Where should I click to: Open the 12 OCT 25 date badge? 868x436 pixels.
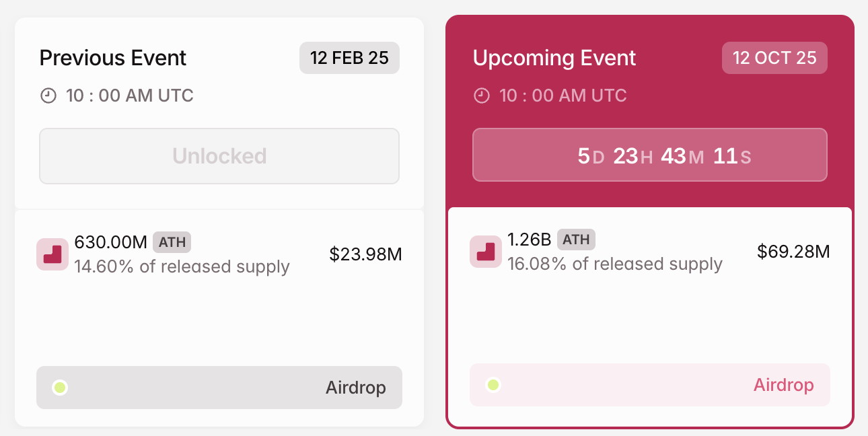tap(774, 58)
